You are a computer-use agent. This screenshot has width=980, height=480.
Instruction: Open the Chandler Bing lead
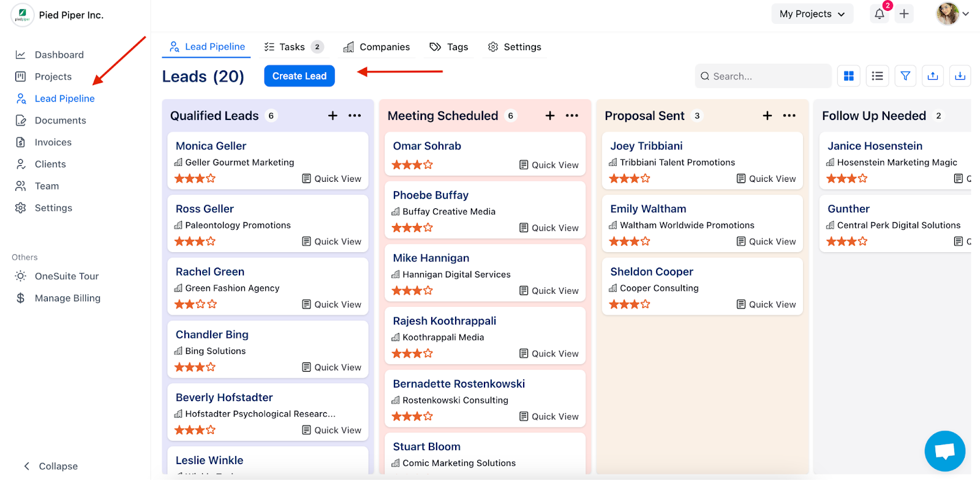click(212, 334)
